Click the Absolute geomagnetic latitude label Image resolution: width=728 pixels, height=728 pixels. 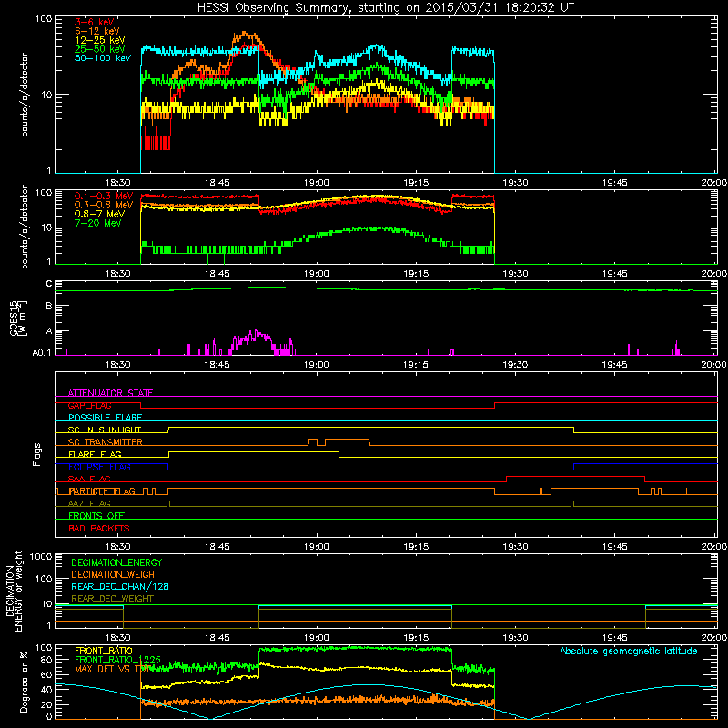pyautogui.click(x=629, y=652)
